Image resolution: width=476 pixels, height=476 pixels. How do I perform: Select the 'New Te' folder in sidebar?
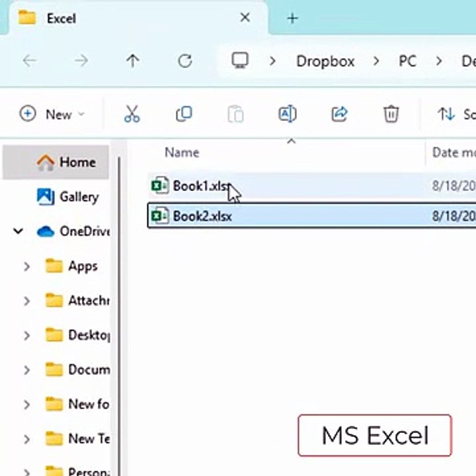coord(77,439)
